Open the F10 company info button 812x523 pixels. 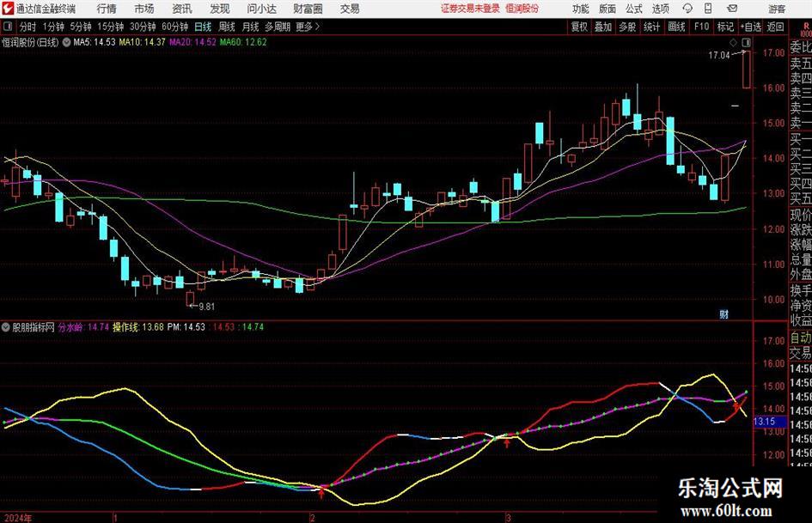[x=701, y=27]
